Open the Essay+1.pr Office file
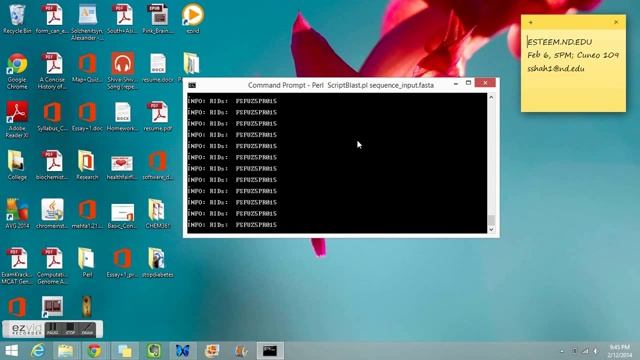Viewport: 640px width, 360px height. click(x=122, y=262)
